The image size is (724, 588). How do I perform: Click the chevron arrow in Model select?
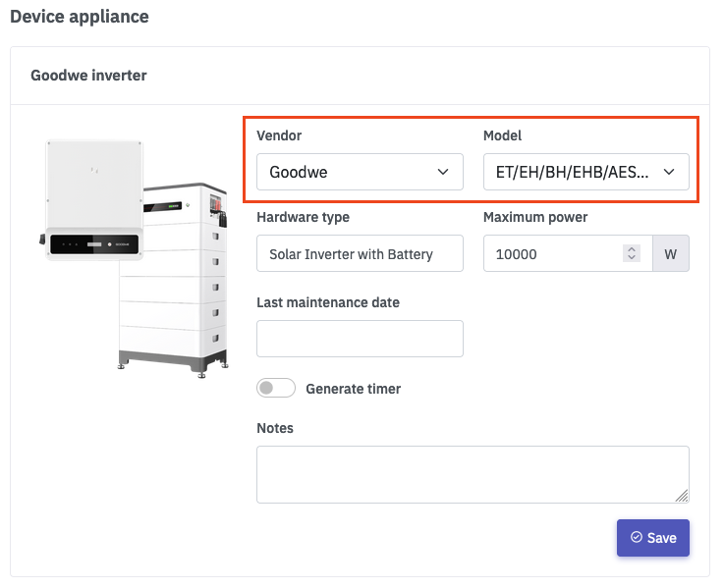point(669,172)
